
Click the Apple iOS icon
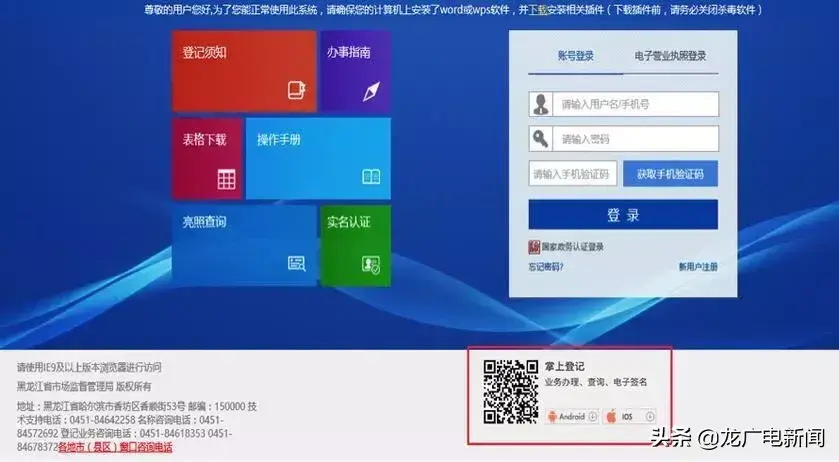point(610,416)
